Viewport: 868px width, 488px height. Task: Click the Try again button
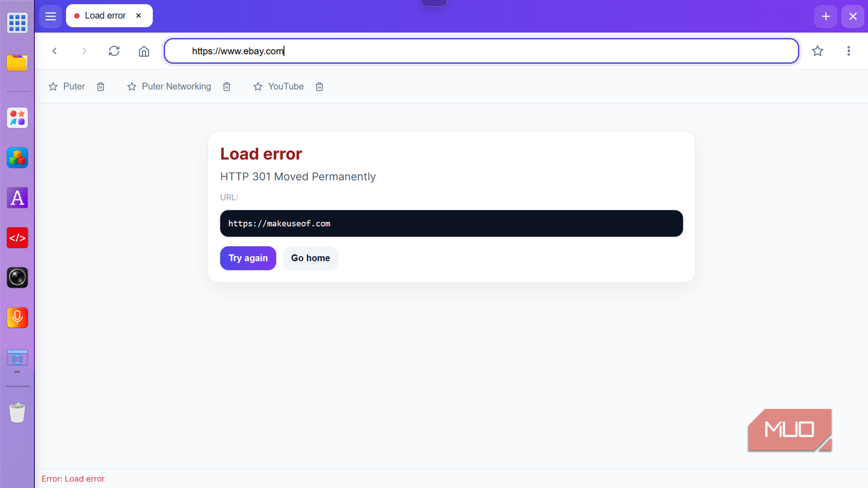[248, 258]
